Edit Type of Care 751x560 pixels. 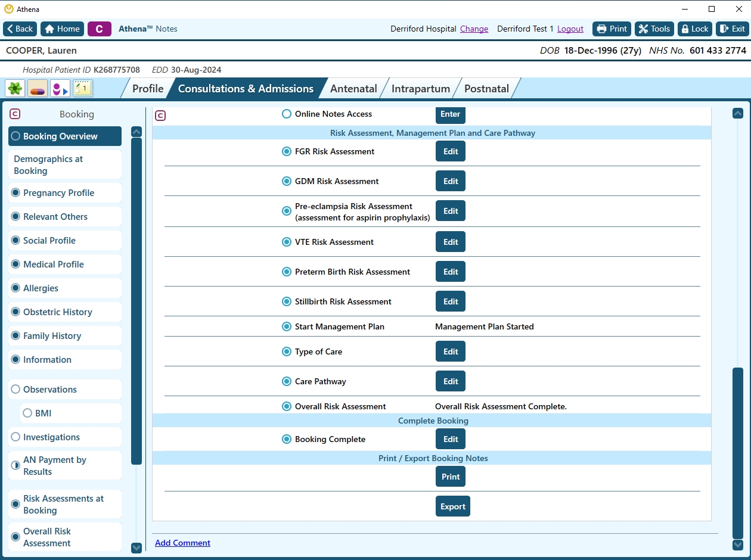point(451,351)
